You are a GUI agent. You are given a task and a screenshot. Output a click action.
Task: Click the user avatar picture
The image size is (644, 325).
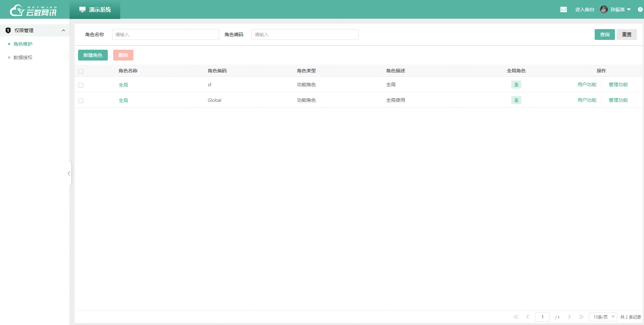[603, 9]
